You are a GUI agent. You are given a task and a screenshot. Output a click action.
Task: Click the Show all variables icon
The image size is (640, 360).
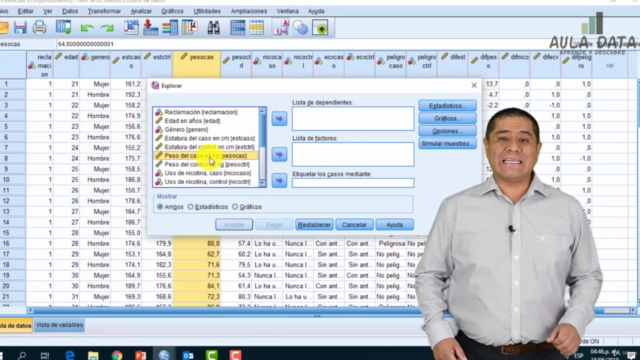click(x=320, y=28)
